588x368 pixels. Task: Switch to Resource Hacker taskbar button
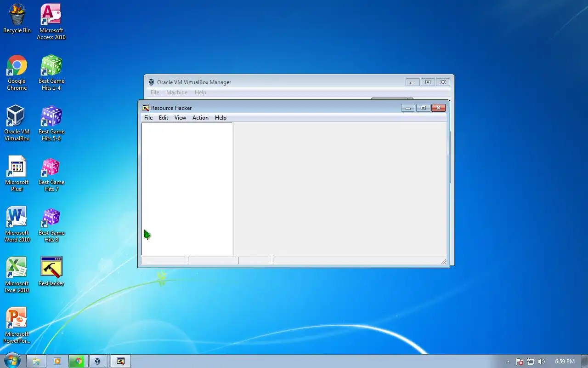click(121, 361)
